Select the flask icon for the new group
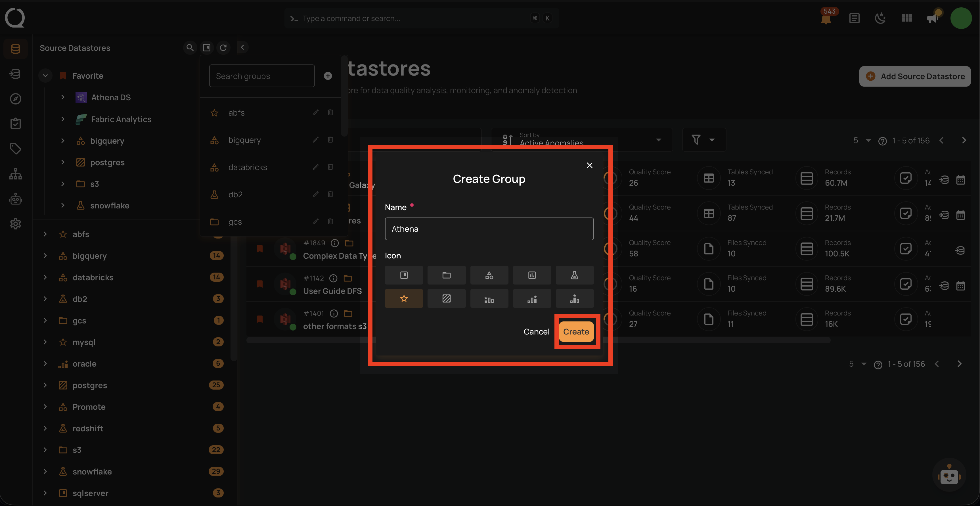The height and width of the screenshot is (506, 980). [574, 275]
